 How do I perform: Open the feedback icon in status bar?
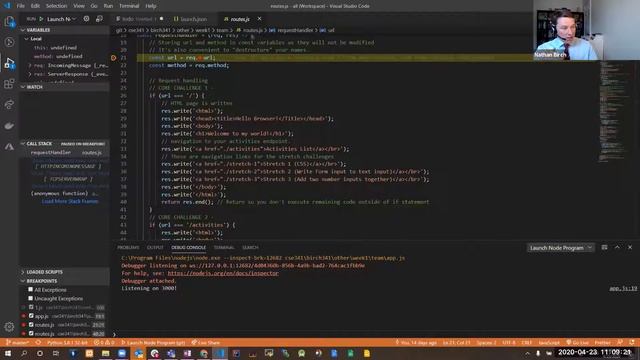(620, 342)
